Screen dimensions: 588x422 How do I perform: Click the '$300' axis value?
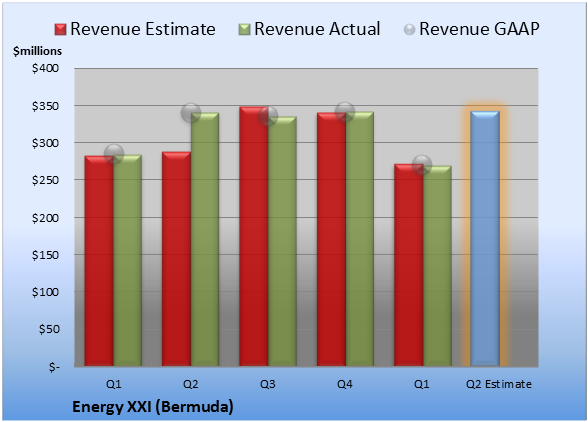tap(45, 143)
